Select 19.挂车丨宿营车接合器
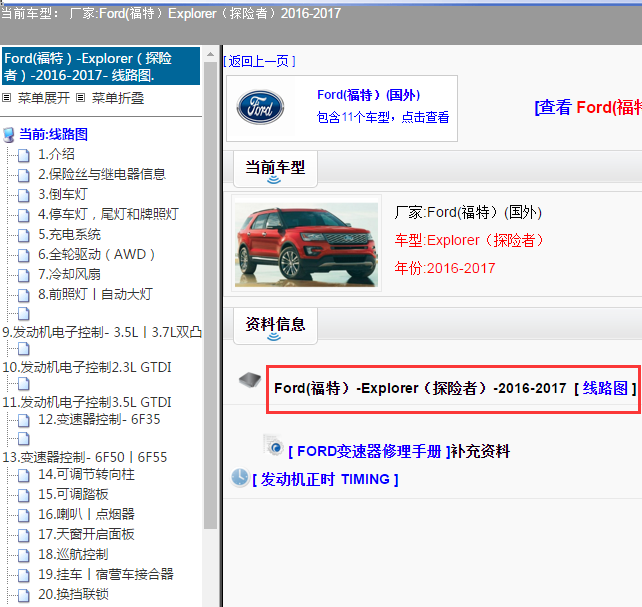 pos(106,575)
